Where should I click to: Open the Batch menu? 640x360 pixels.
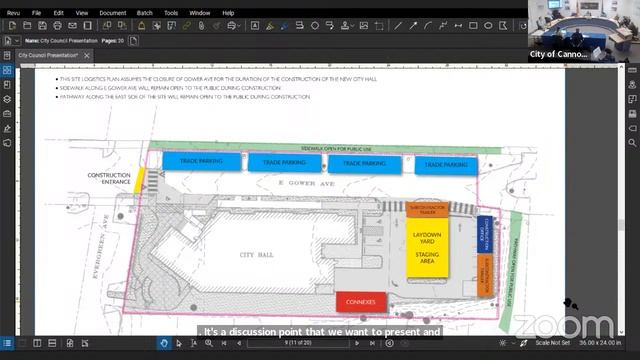(x=144, y=13)
